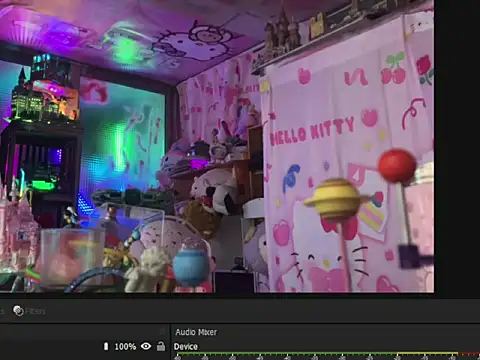Select the Audio Mixer panel title

tap(196, 332)
